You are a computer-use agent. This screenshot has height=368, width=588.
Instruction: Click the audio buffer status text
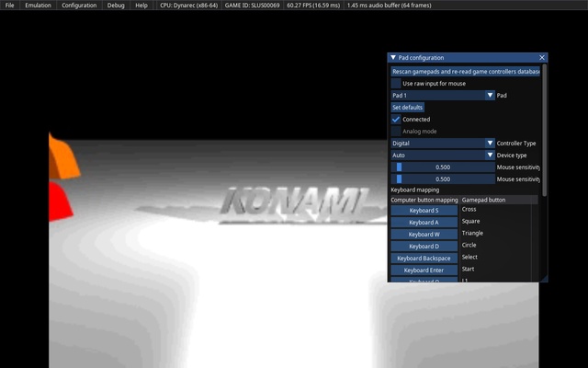pyautogui.click(x=390, y=6)
